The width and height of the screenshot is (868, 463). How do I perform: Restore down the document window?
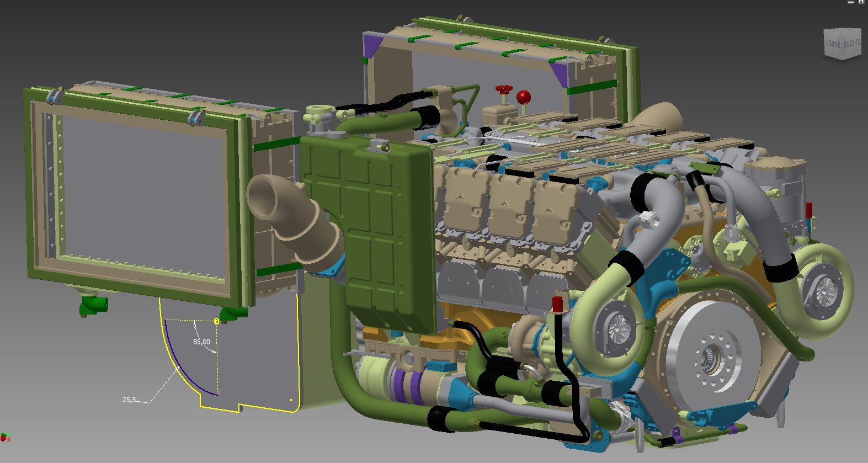[x=861, y=2]
